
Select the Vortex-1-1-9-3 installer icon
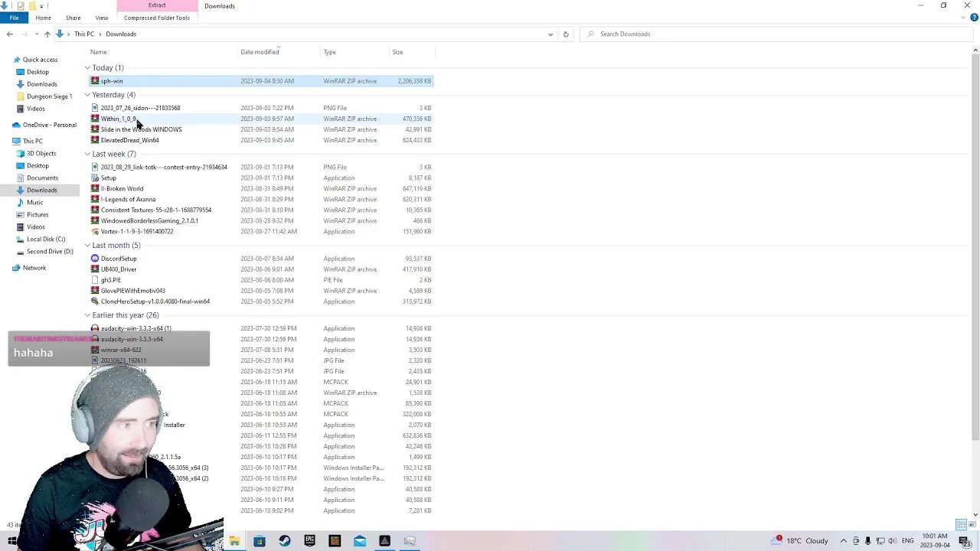point(95,231)
